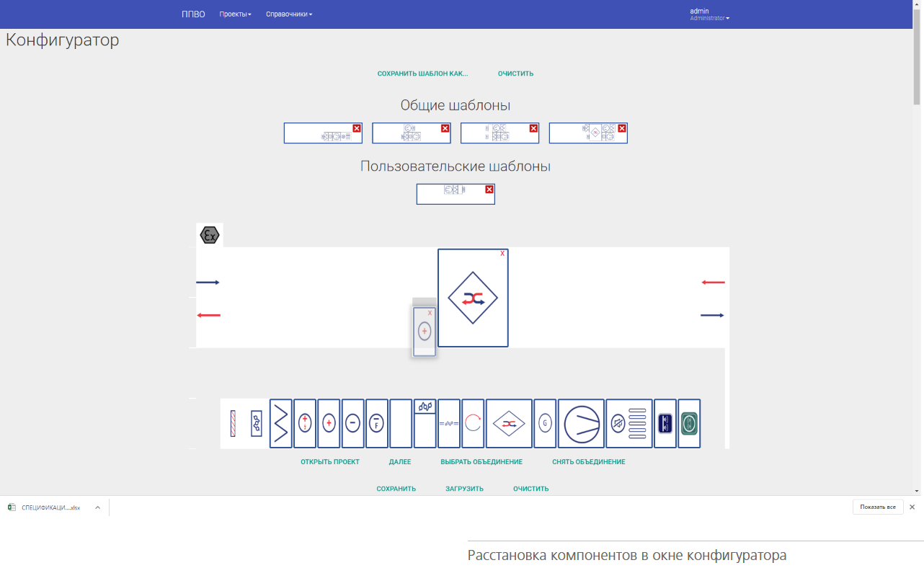Click the scrollbar up arrow
The image size is (924, 586).
(918, 4)
